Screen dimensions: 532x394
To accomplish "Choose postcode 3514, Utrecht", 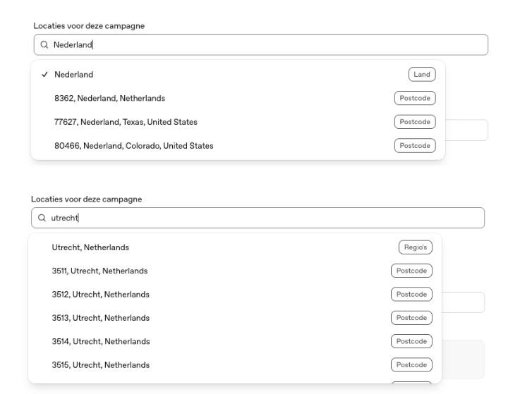I will (235, 341).
